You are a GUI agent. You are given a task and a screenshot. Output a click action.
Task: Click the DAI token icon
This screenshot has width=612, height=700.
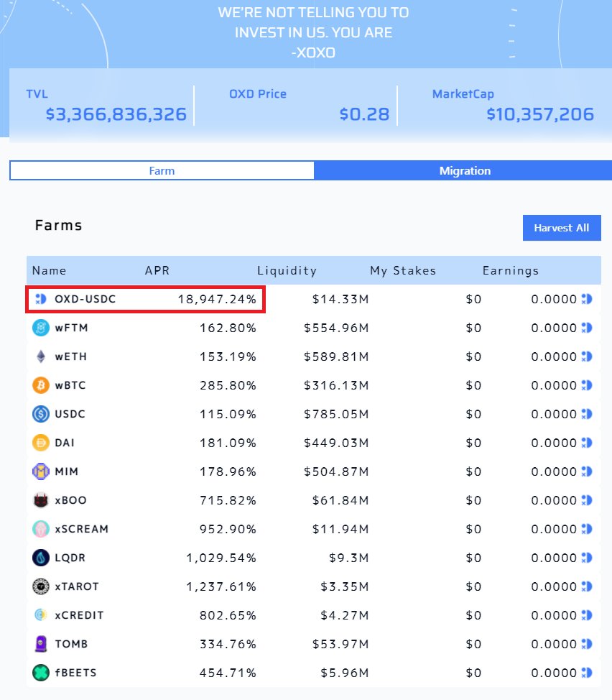[x=41, y=443]
